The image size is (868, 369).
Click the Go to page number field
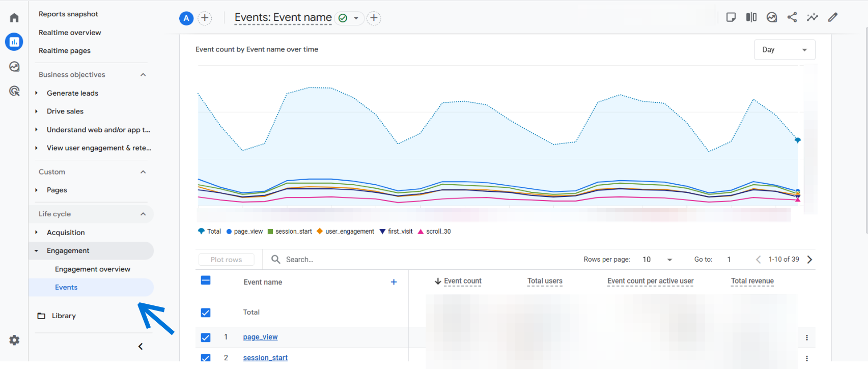[x=729, y=260]
